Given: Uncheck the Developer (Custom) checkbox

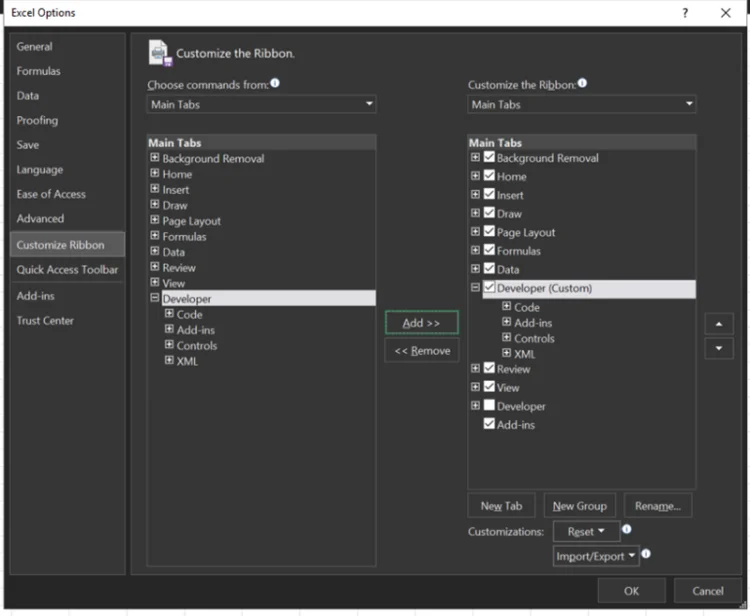Looking at the screenshot, I should coord(489,287).
